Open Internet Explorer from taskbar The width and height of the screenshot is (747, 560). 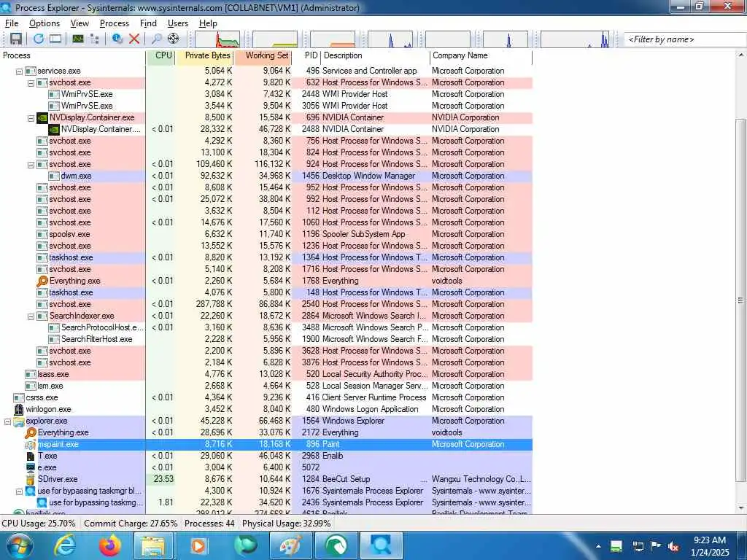click(x=65, y=545)
